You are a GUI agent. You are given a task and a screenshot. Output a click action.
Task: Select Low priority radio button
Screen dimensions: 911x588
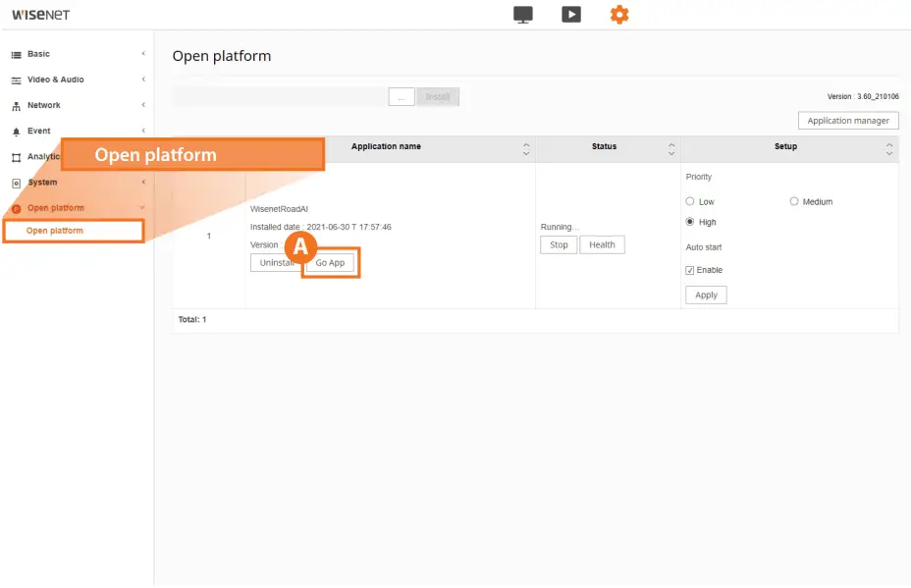[x=690, y=201]
